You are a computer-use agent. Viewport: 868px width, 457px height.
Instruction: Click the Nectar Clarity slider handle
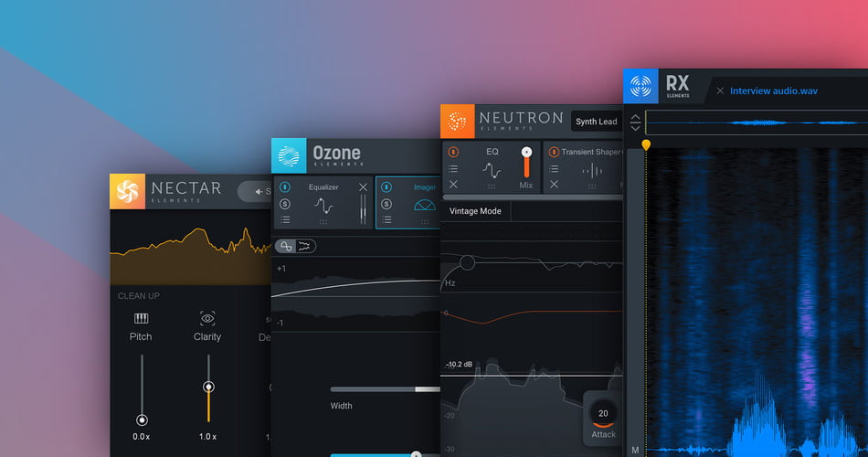click(208, 388)
